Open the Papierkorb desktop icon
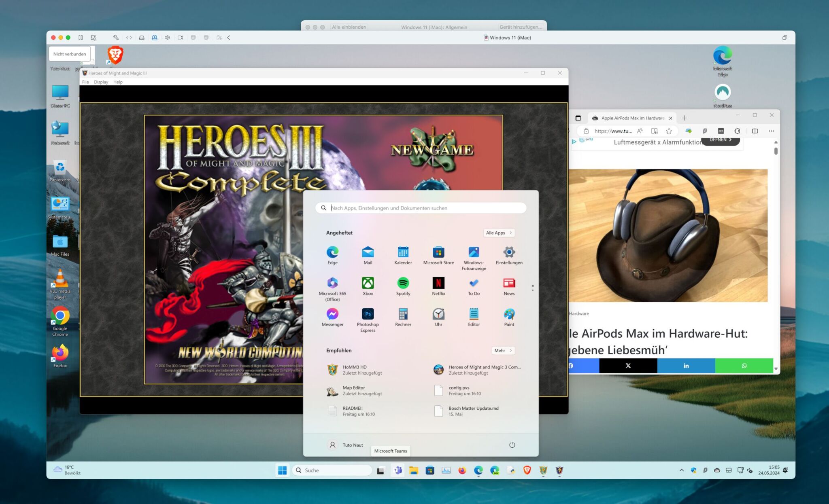 (x=60, y=170)
